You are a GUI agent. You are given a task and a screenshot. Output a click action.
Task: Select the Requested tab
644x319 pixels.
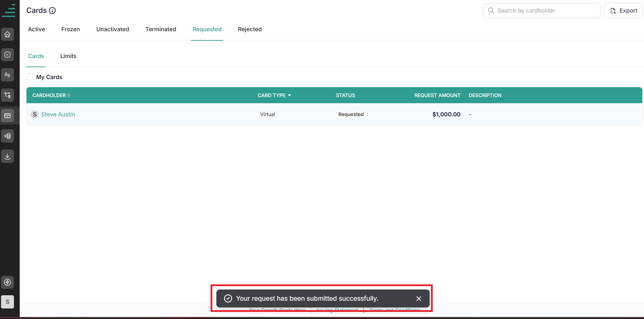click(x=207, y=29)
